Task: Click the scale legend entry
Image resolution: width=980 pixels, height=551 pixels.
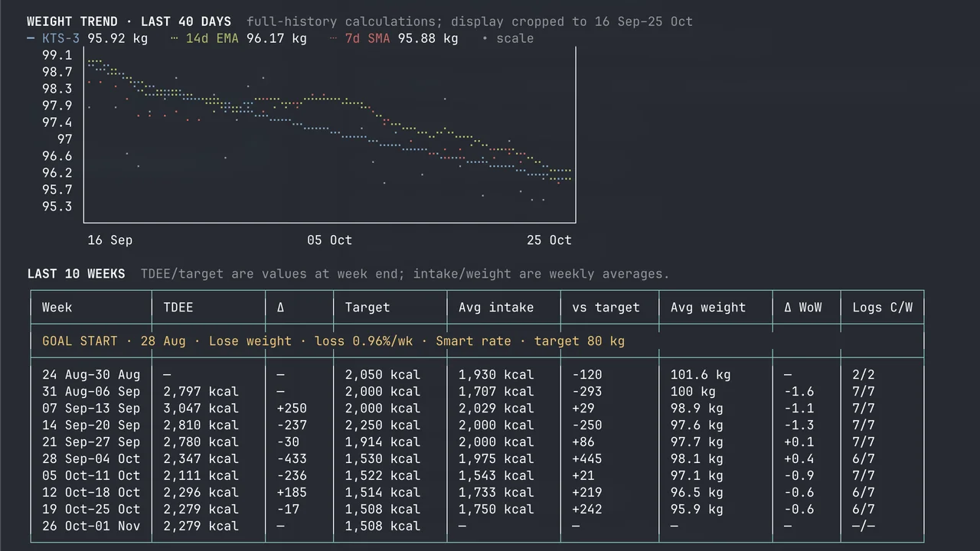Action: [x=508, y=38]
